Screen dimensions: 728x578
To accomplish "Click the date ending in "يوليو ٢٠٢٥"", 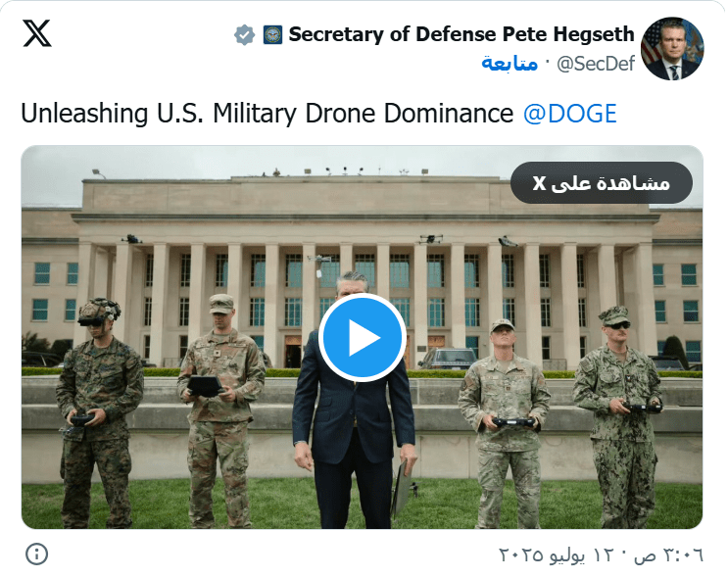I will click(558, 554).
